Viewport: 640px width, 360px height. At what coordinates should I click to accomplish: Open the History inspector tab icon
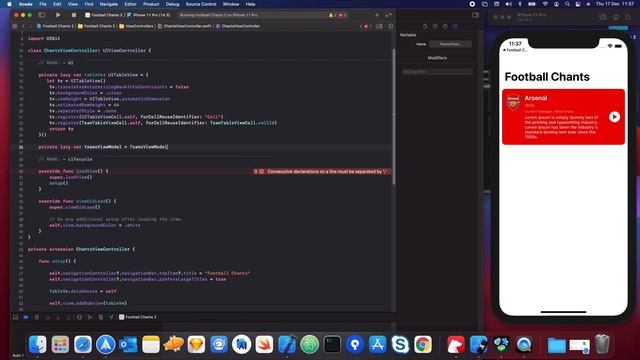point(435,26)
